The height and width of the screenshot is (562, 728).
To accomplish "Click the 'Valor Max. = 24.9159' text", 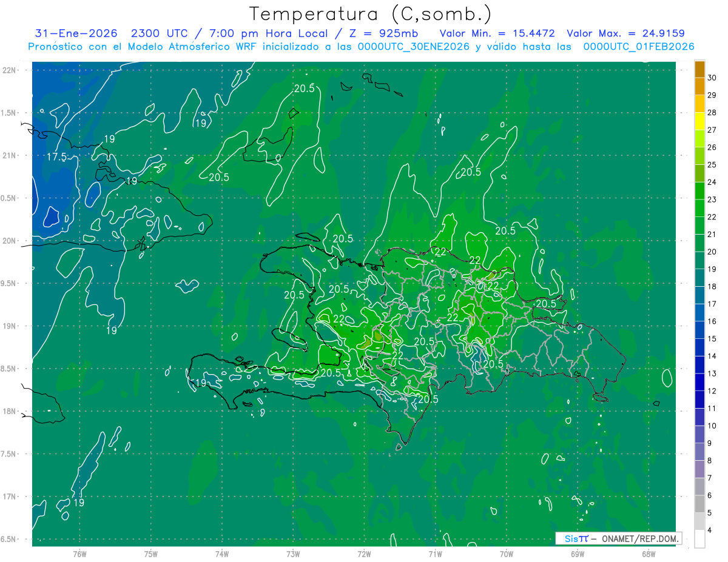I will pyautogui.click(x=626, y=33).
